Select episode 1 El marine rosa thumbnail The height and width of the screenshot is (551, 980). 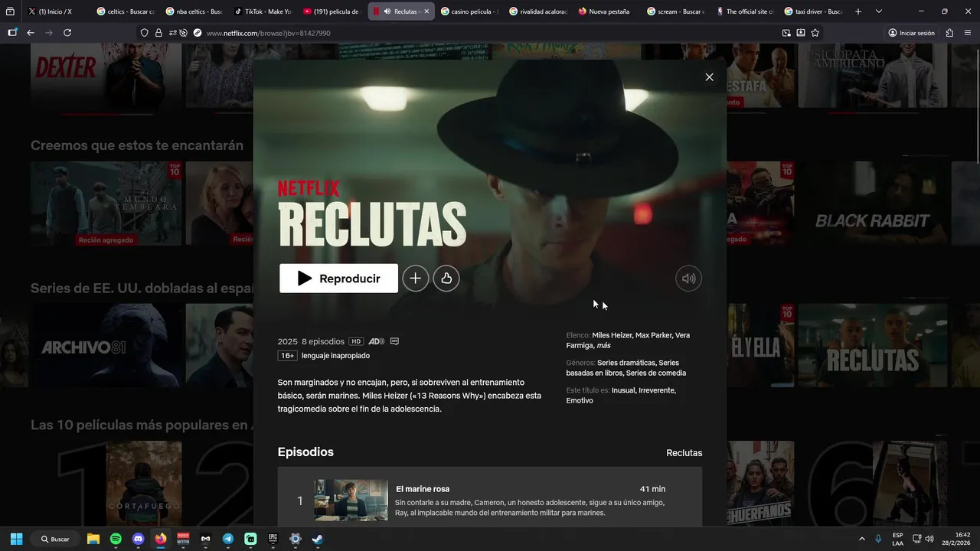click(351, 500)
